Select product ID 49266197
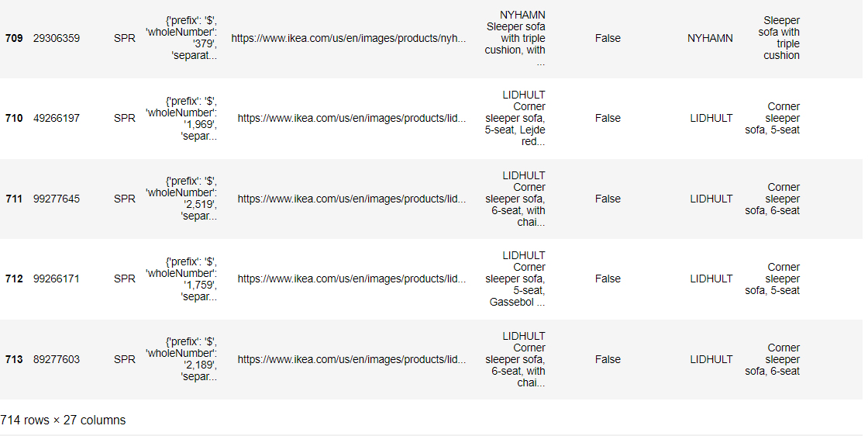 point(57,119)
